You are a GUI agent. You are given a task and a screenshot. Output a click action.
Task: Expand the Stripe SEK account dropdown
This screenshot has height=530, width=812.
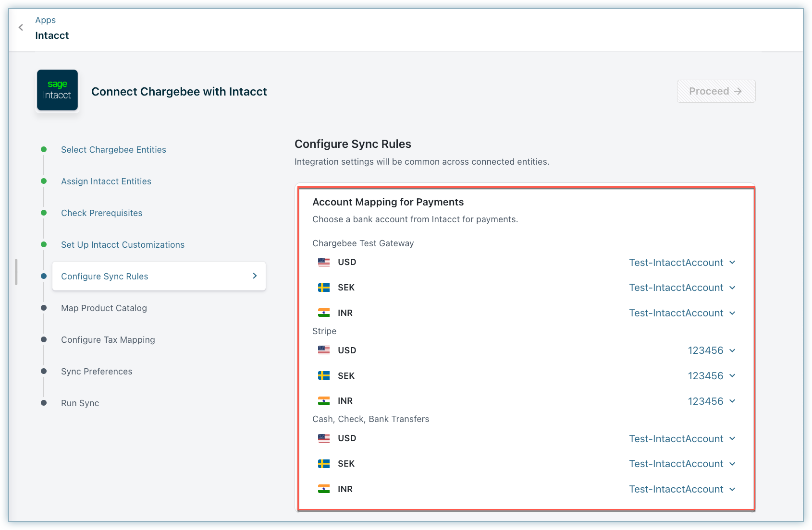tap(711, 376)
